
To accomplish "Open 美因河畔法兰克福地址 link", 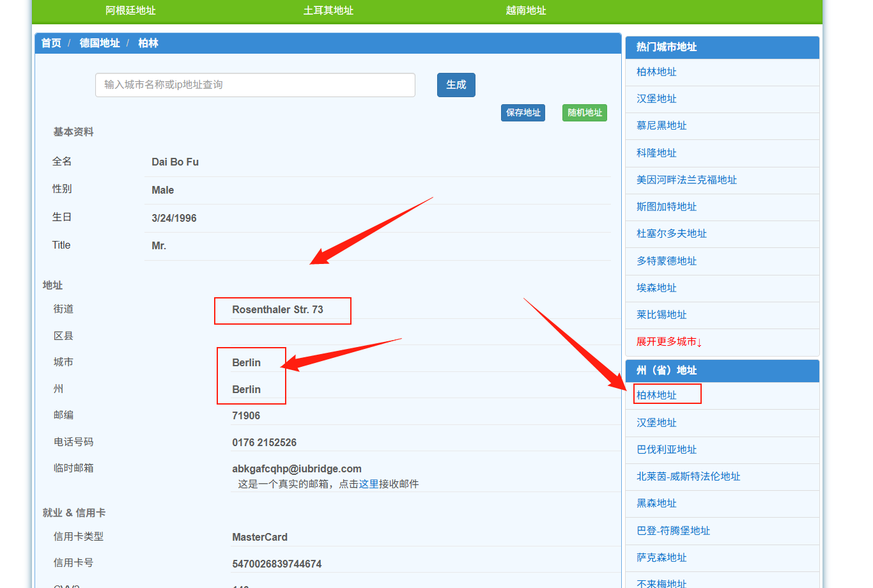I will (x=686, y=180).
